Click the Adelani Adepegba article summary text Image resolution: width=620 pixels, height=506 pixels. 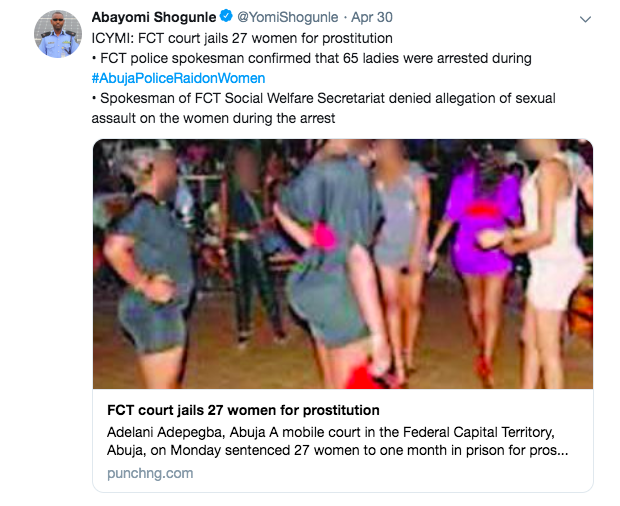click(337, 441)
